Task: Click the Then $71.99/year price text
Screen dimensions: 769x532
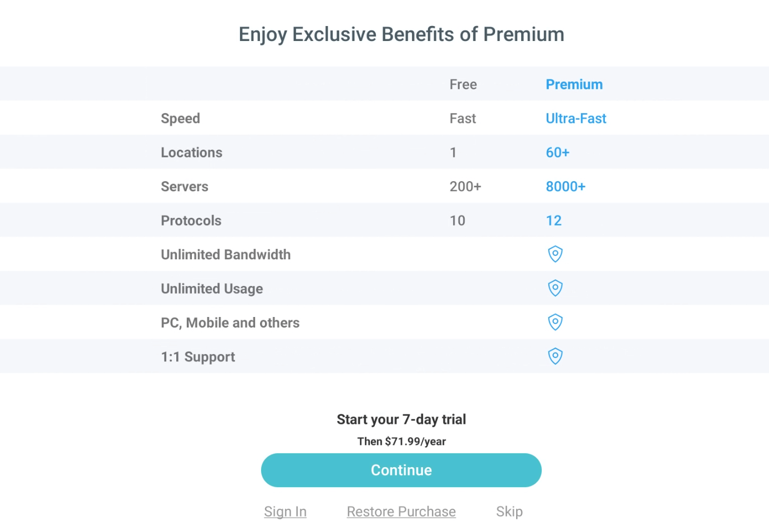Action: click(x=401, y=441)
